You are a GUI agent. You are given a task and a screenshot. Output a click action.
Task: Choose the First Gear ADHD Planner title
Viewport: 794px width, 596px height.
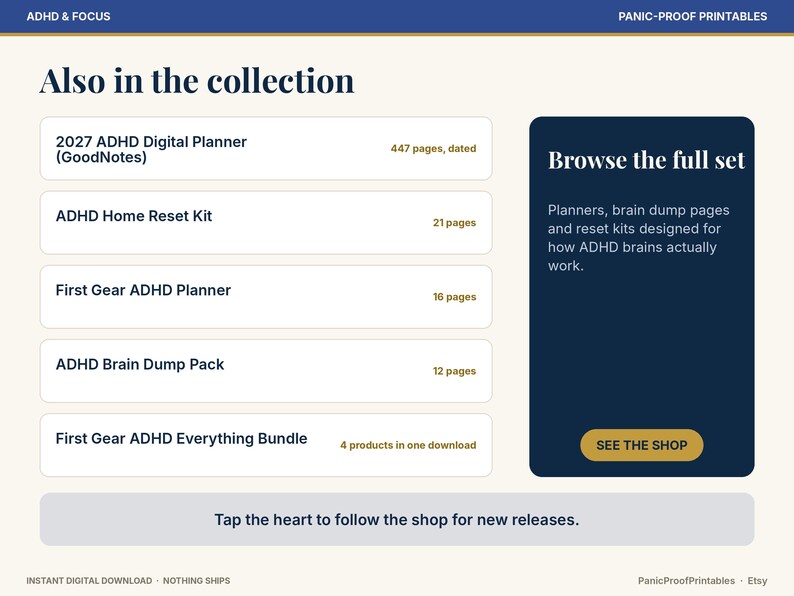click(x=143, y=290)
